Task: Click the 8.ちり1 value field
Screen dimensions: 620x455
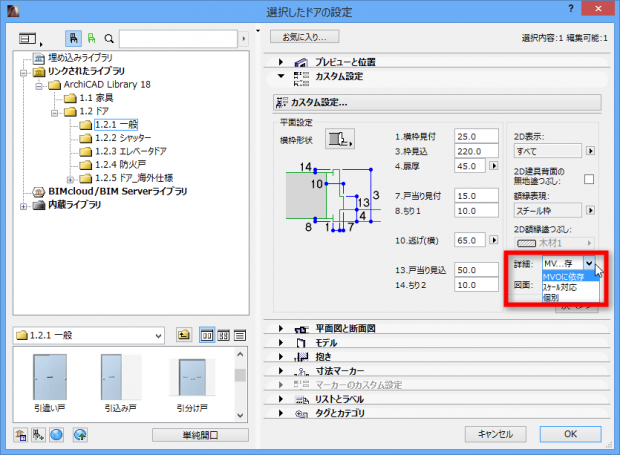Action: [x=476, y=211]
